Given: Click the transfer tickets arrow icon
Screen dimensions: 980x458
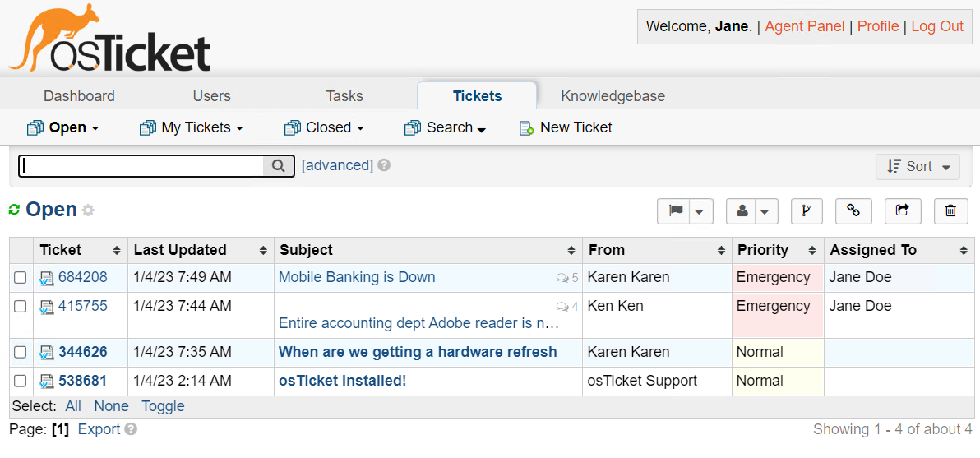Looking at the screenshot, I should (x=903, y=211).
